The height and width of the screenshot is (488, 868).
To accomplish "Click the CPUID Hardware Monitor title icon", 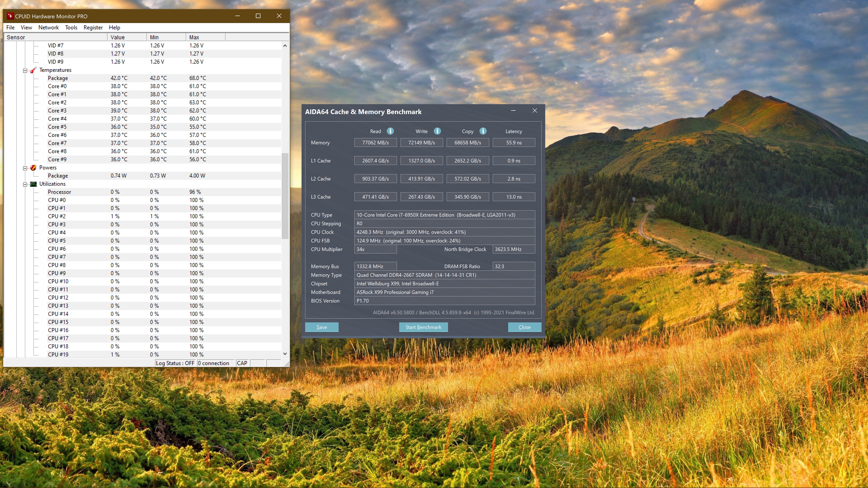I will [x=10, y=16].
